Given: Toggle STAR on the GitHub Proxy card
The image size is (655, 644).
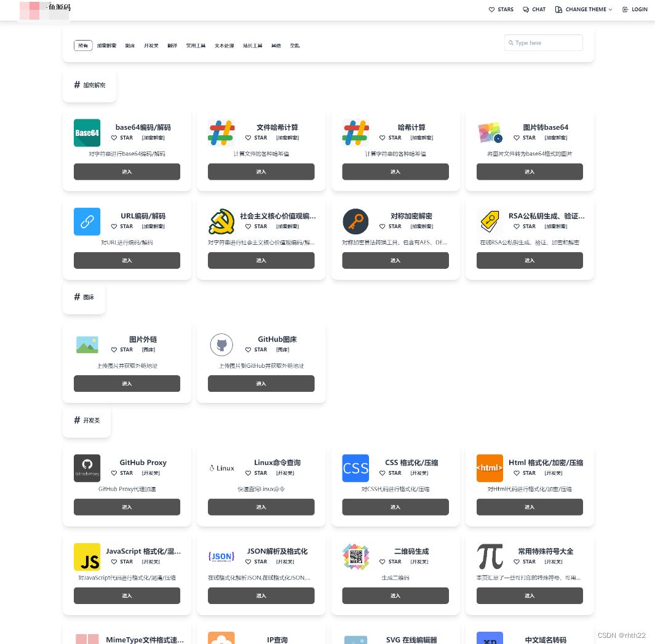Looking at the screenshot, I should coord(122,473).
